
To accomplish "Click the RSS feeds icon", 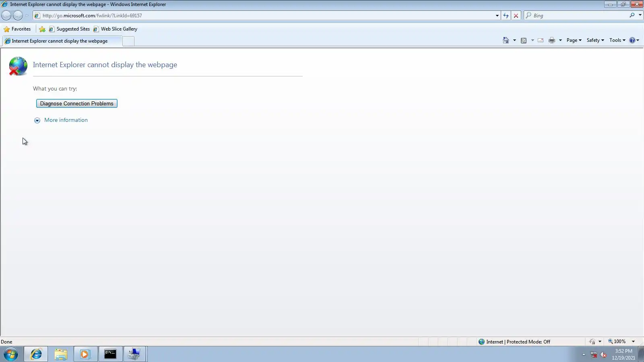I will (524, 40).
